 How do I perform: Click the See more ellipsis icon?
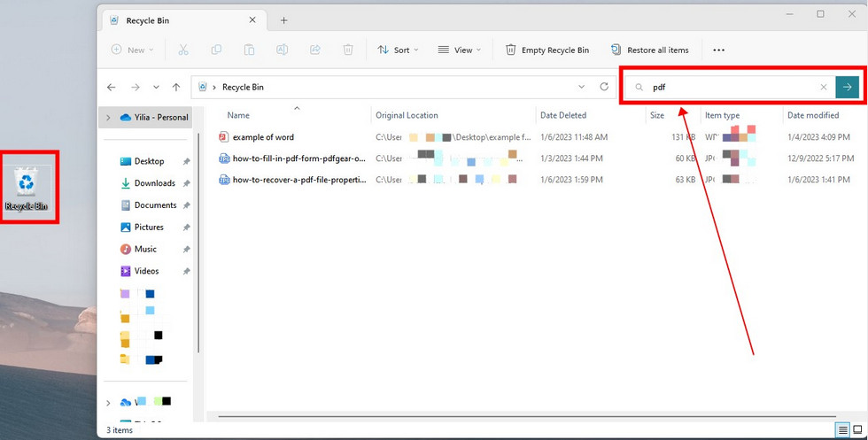click(x=718, y=50)
